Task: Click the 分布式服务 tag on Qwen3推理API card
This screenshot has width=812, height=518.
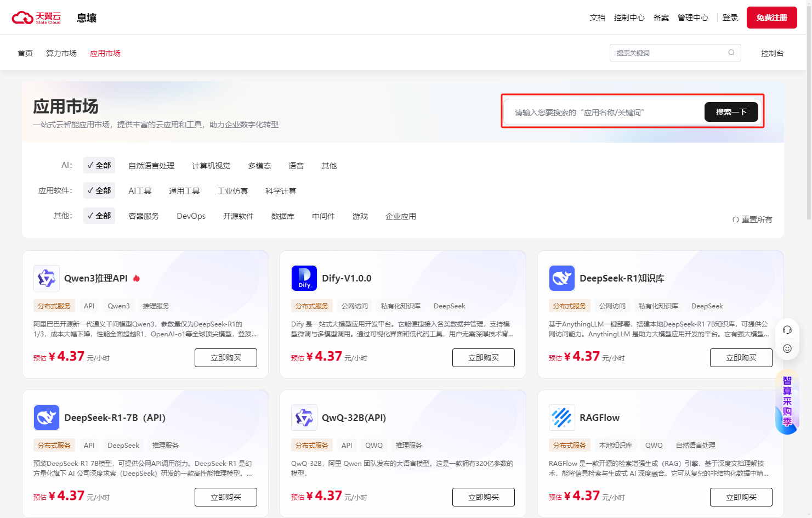Action: [x=54, y=306]
